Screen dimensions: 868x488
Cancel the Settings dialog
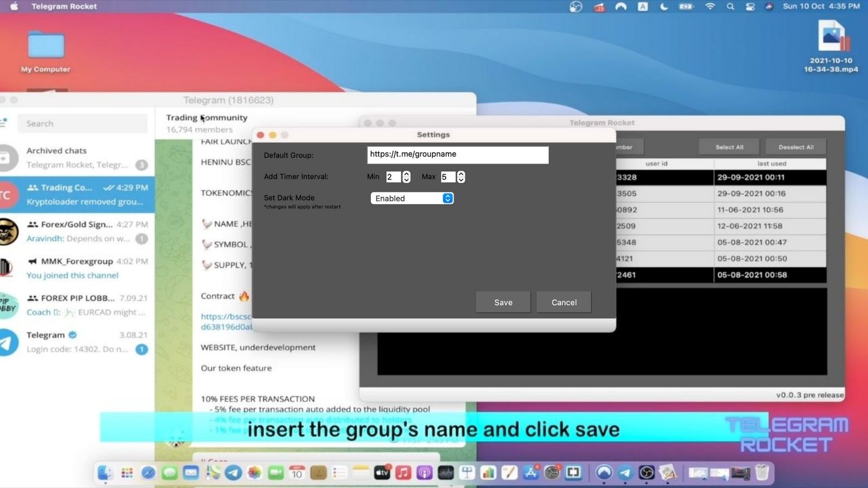(x=564, y=303)
